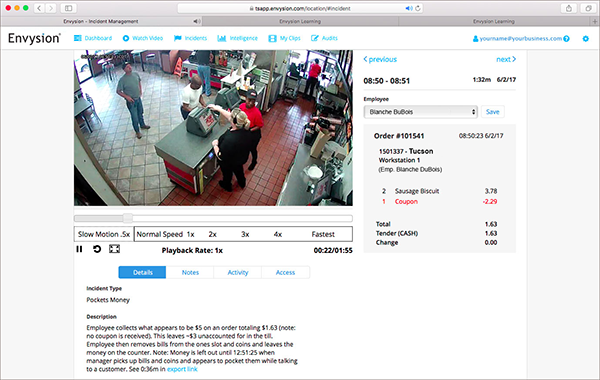Click the Pockets Money incident type
This screenshot has height=380, width=600.
108,300
